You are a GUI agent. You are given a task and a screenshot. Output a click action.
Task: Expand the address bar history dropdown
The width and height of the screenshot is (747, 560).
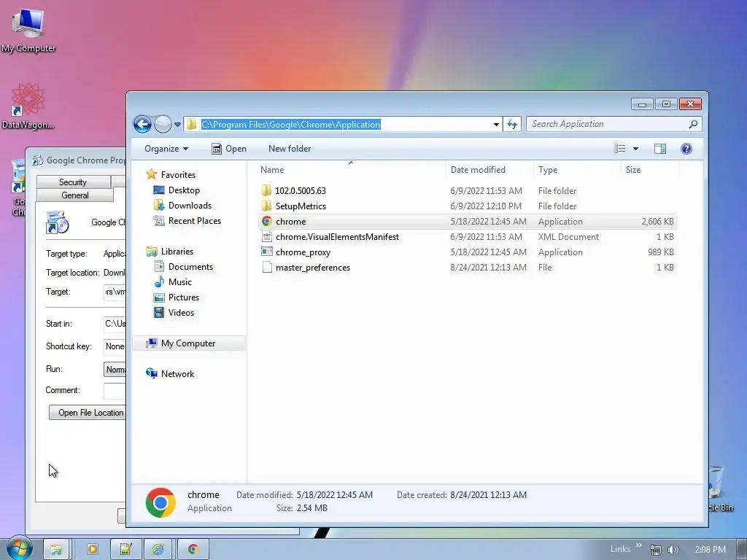pyautogui.click(x=496, y=124)
